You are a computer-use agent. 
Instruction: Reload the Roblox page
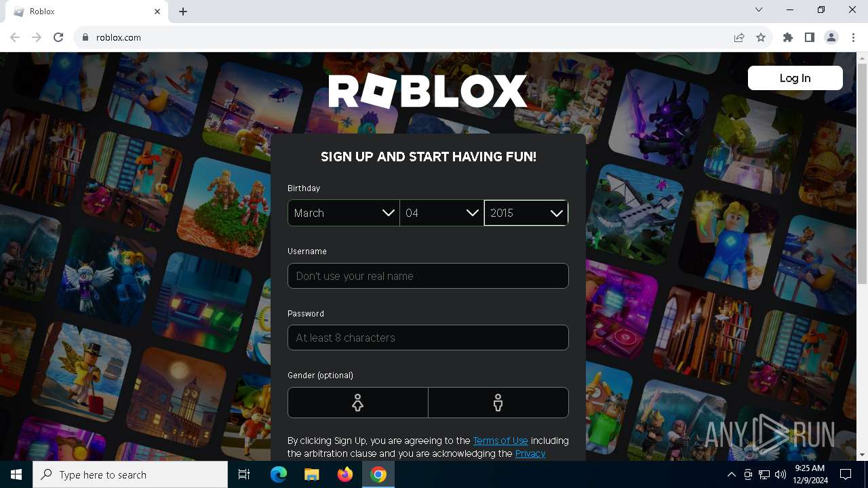58,37
